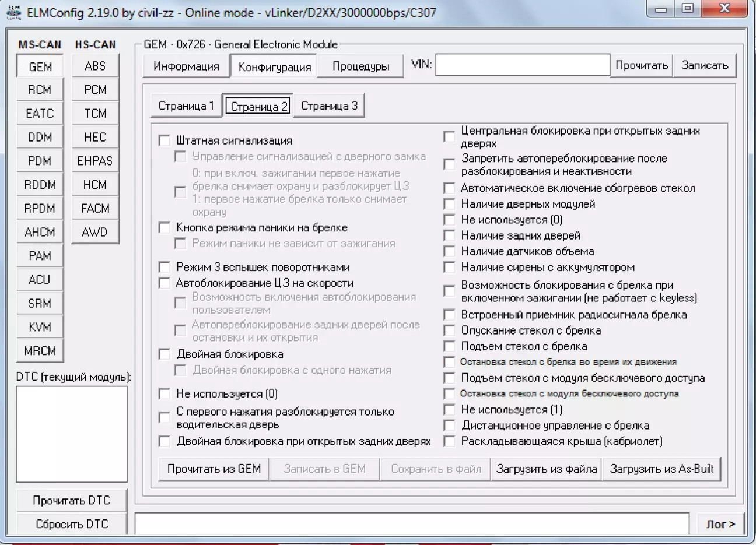Toggle Двойная блокировка checkbox
This screenshot has width=756, height=545.
coord(165,354)
